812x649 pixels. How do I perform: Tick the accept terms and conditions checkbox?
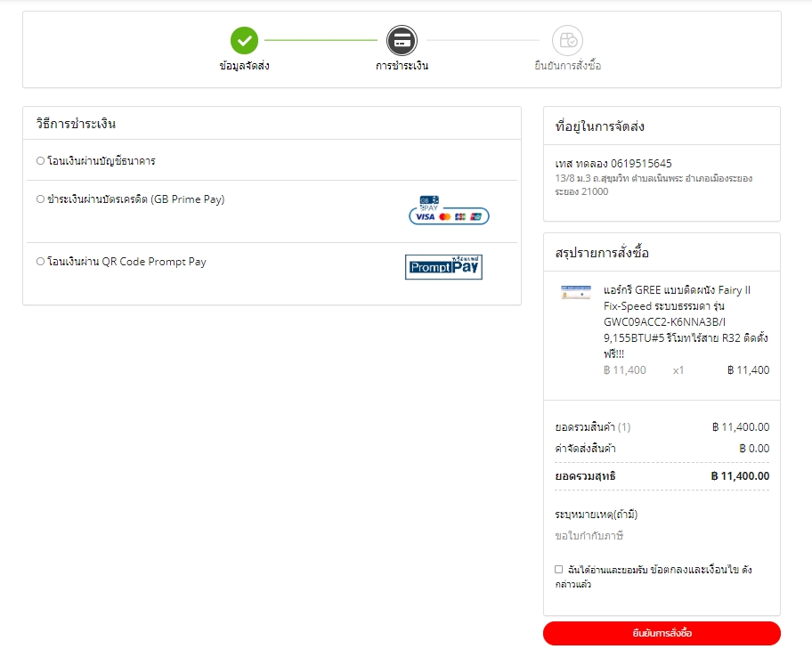(558, 569)
